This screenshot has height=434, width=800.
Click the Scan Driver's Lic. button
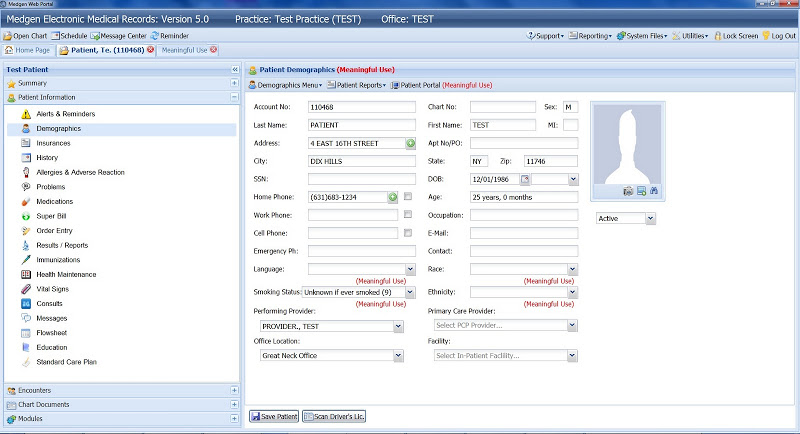pyautogui.click(x=334, y=417)
